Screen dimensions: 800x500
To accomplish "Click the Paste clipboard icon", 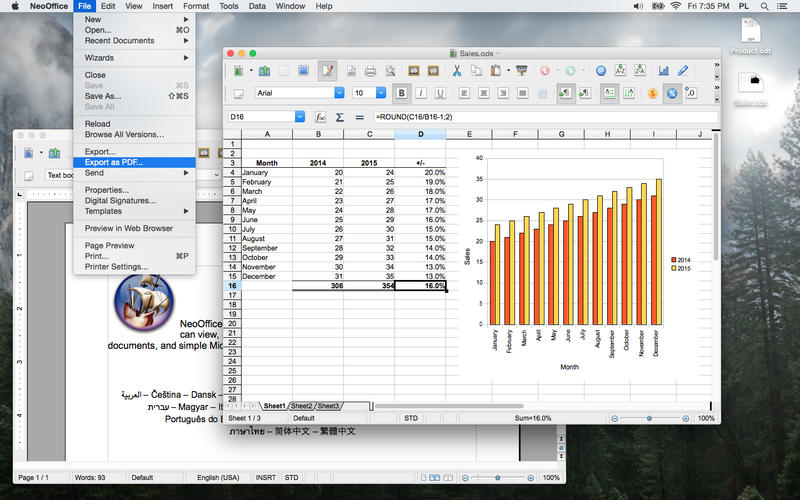I will point(495,70).
